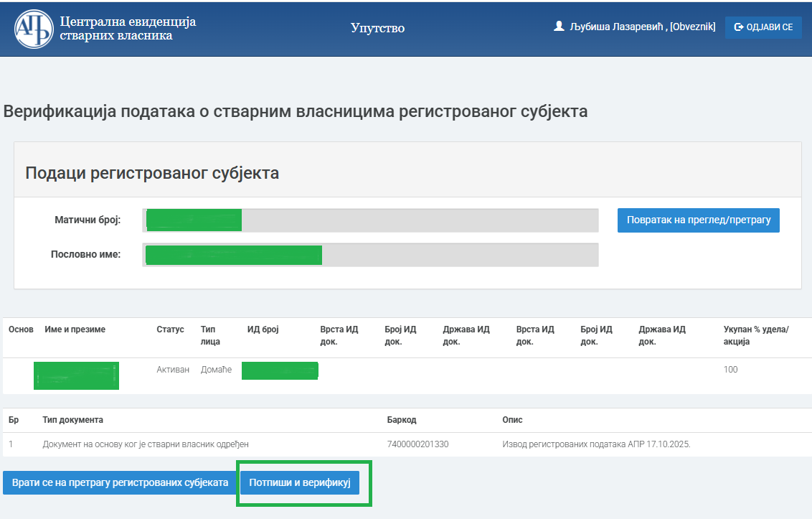
Task: Click the 100 share percentage value
Action: [x=731, y=370]
